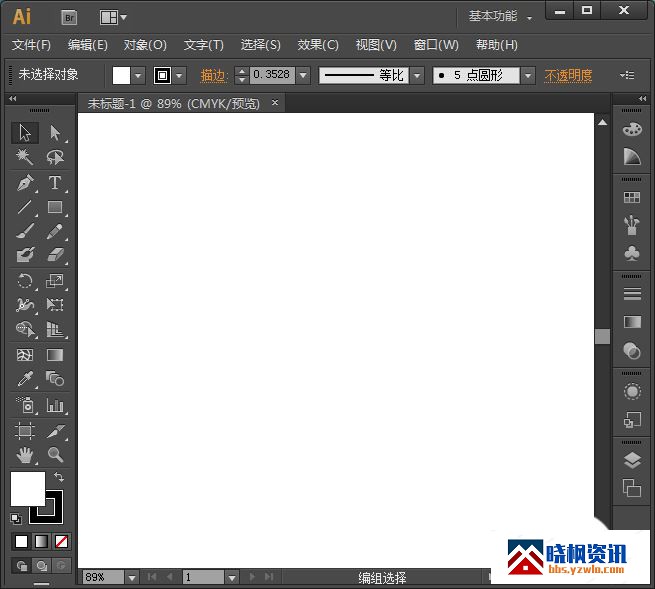Choose the Magic Wand tool
The image size is (655, 589).
click(25, 157)
